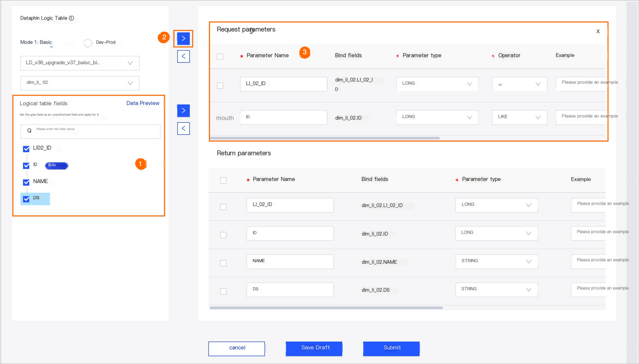Expand the dim_li_02 table dropdown
639x364 pixels.
tap(80, 83)
